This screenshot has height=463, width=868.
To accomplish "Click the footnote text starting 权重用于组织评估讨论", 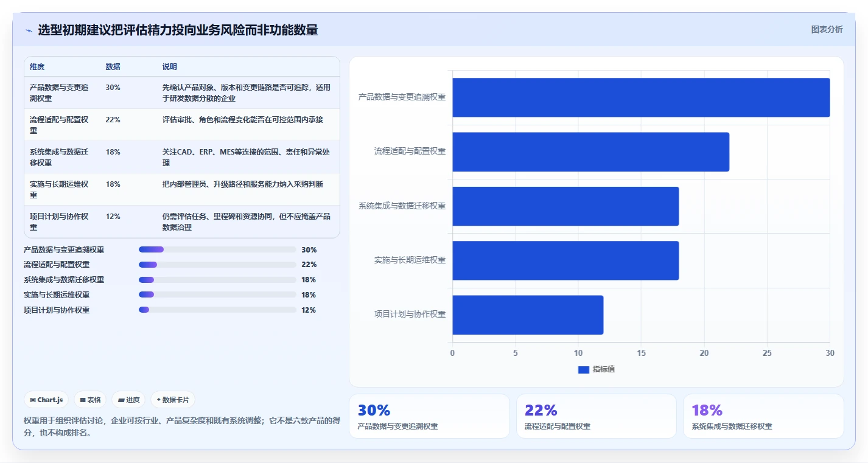I will coord(181,427).
